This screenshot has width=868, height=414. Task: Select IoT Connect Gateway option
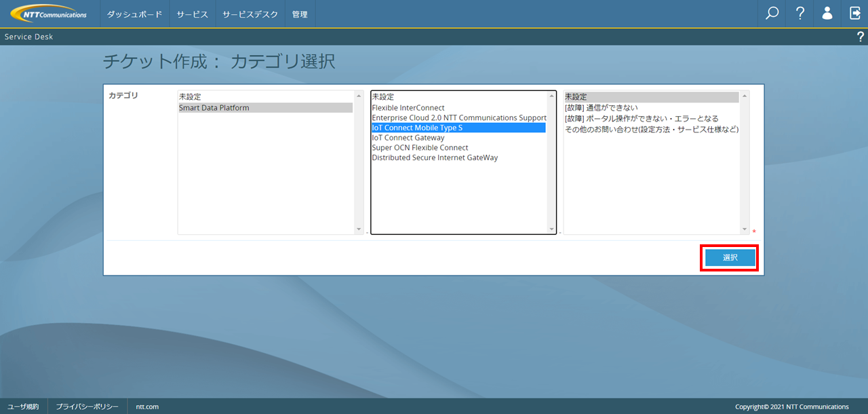458,137
